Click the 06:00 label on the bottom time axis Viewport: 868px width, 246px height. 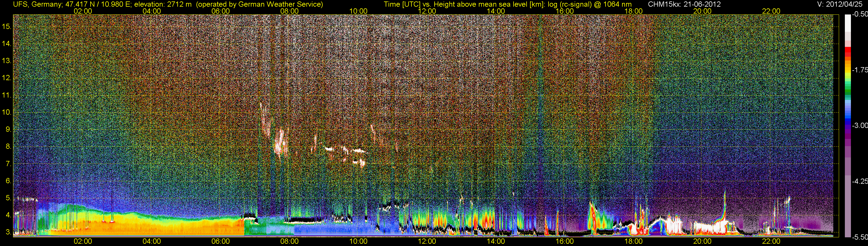coord(221,241)
